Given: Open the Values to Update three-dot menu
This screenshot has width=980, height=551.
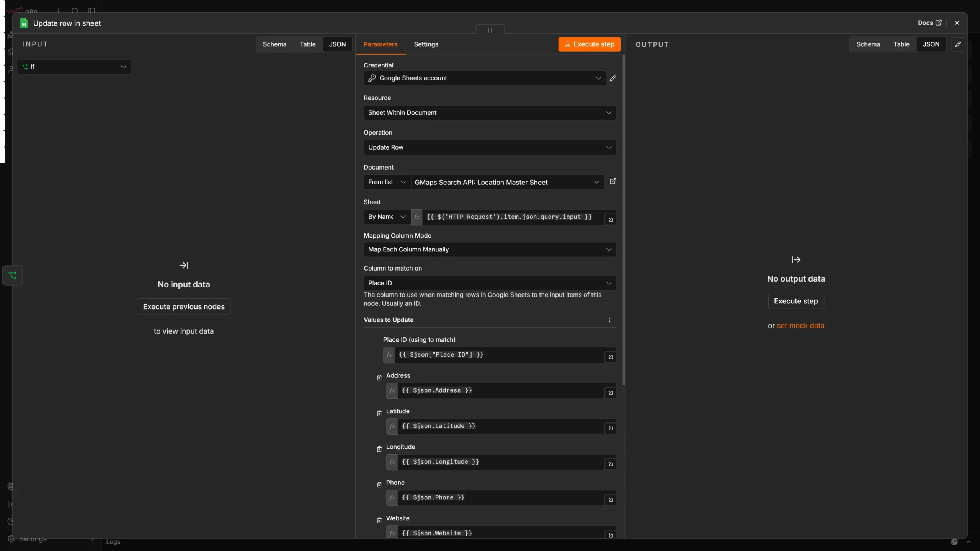Looking at the screenshot, I should [609, 320].
